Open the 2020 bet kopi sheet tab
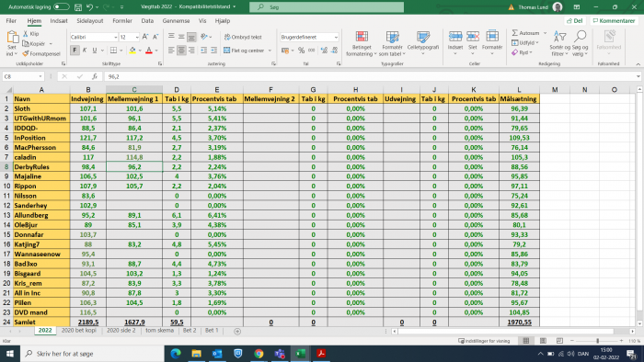Image resolution: width=644 pixels, height=362 pixels. pyautogui.click(x=79, y=331)
